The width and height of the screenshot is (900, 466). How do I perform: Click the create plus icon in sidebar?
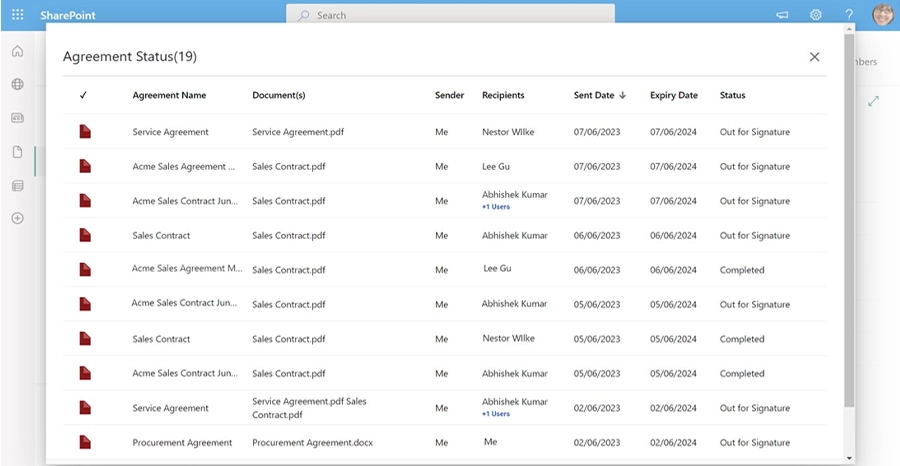click(18, 218)
